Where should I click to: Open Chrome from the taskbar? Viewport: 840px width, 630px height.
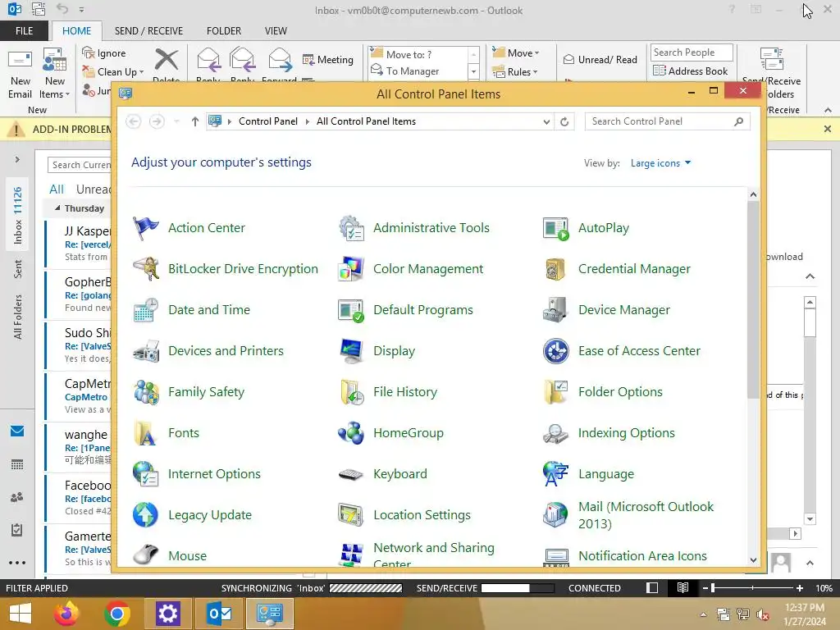(x=116, y=614)
